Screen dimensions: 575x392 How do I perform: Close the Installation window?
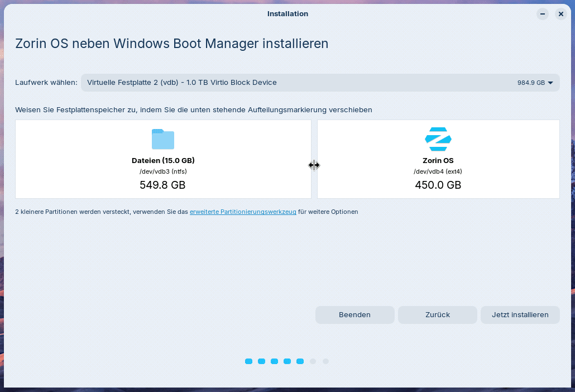pyautogui.click(x=560, y=14)
